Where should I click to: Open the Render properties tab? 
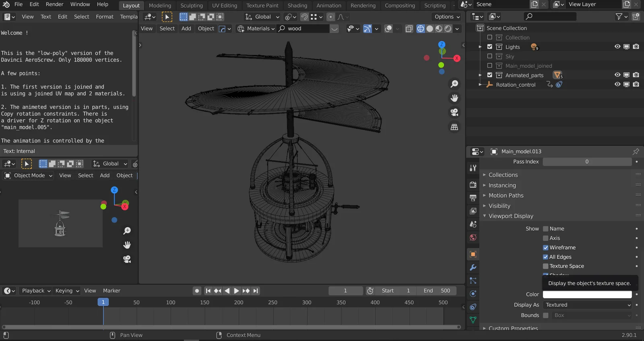473,184
